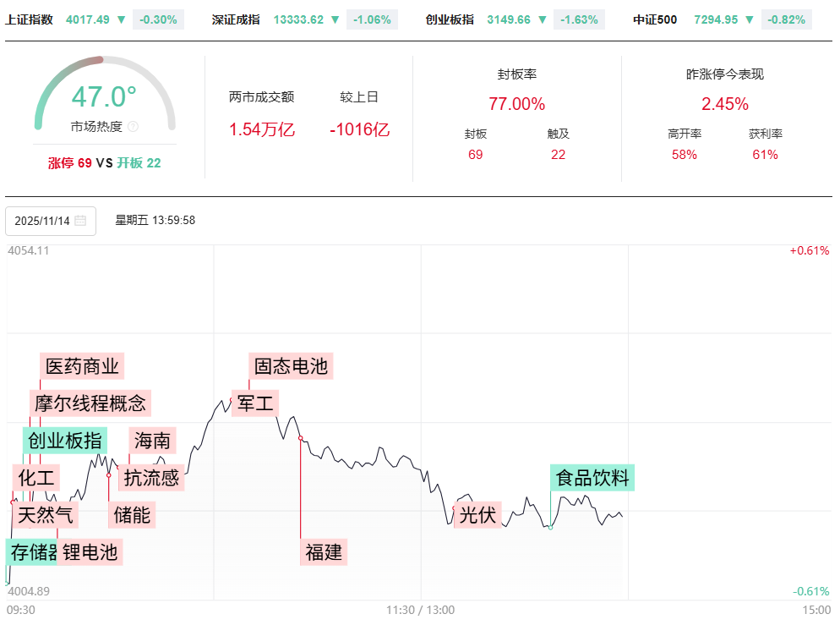The image size is (840, 625).
Task: Click the 固态电池 sector marker on the chart
Action: pyautogui.click(x=291, y=366)
